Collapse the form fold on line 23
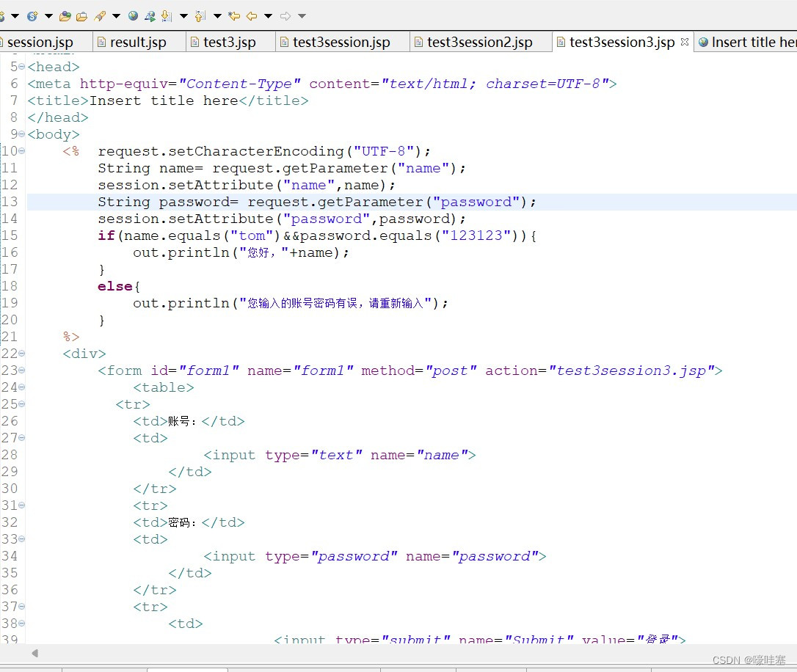This screenshot has width=797, height=672. [x=21, y=370]
